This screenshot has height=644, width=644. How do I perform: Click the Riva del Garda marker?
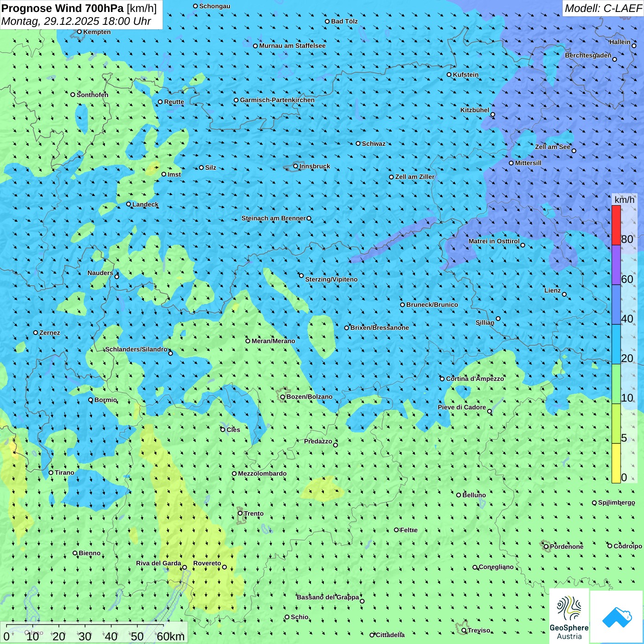(x=185, y=567)
